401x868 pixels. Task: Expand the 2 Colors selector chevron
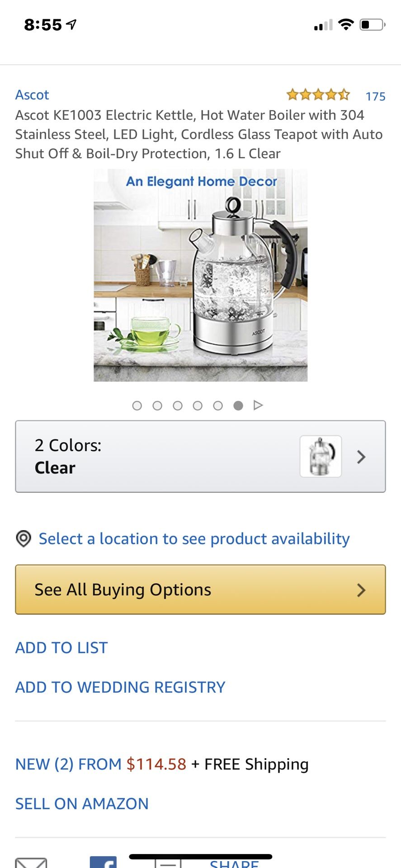pyautogui.click(x=361, y=457)
